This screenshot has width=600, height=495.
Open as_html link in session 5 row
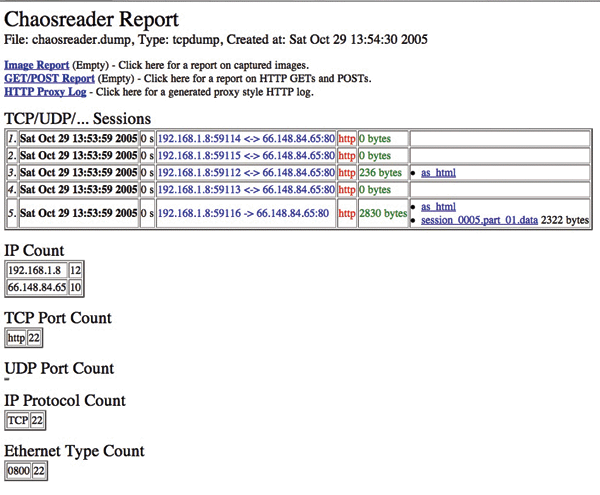[x=440, y=207]
